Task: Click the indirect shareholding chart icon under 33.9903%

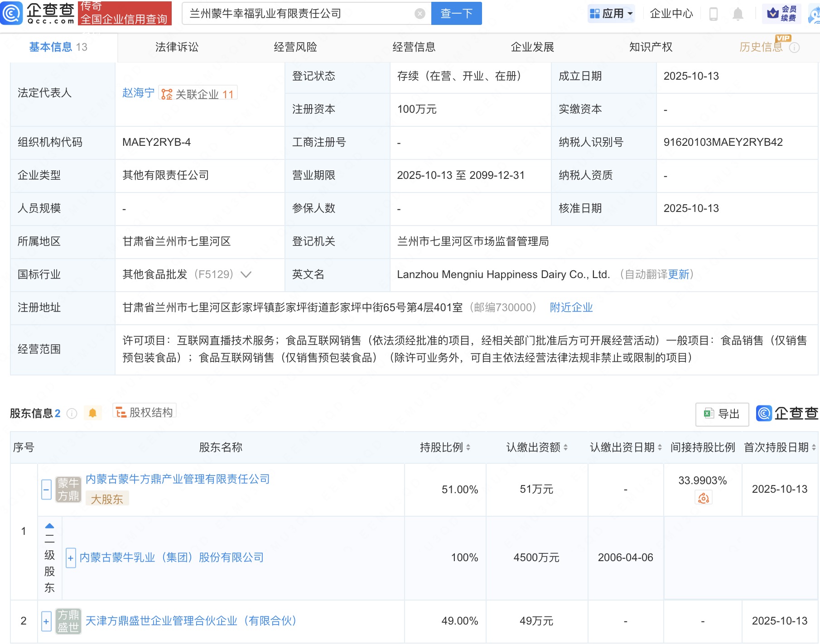Action: (x=703, y=498)
